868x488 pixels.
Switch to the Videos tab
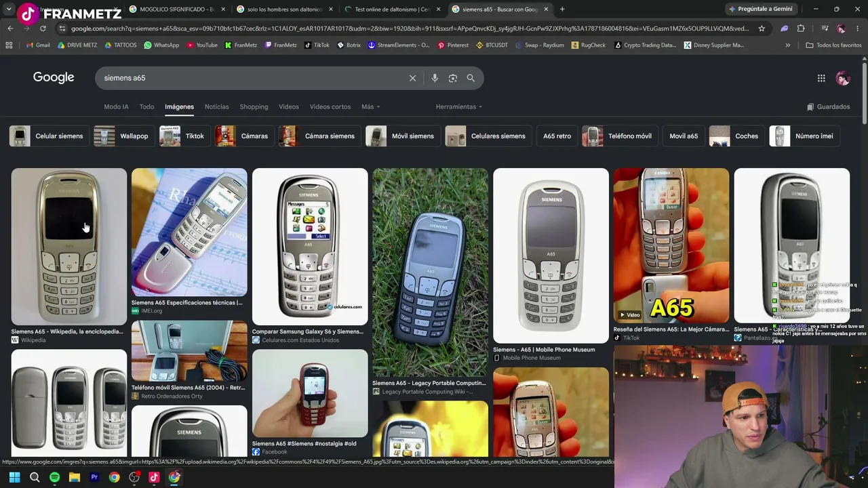(289, 106)
